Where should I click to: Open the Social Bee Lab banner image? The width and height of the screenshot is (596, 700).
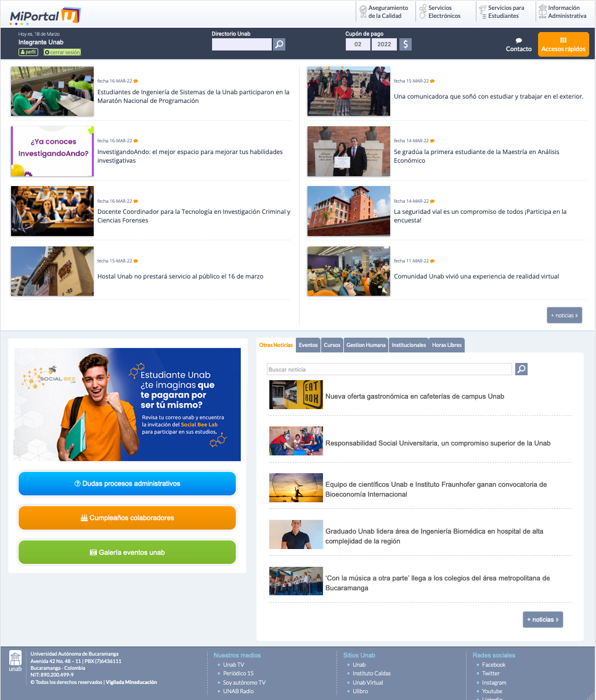click(x=127, y=404)
